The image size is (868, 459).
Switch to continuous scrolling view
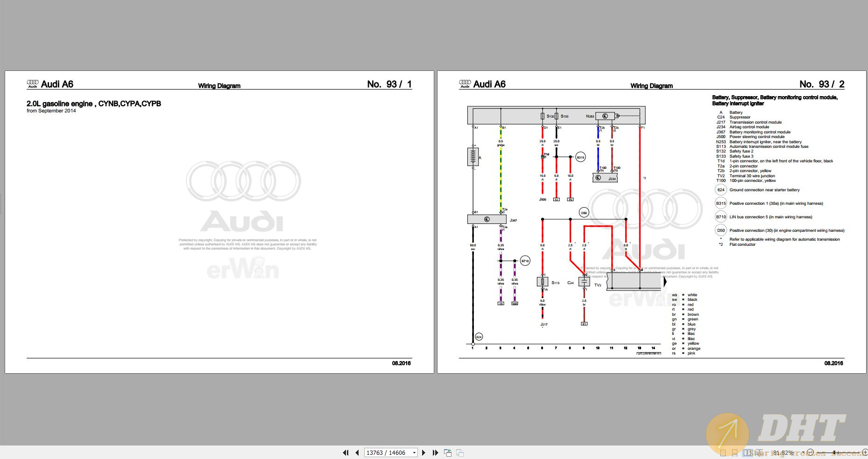[x=734, y=452]
